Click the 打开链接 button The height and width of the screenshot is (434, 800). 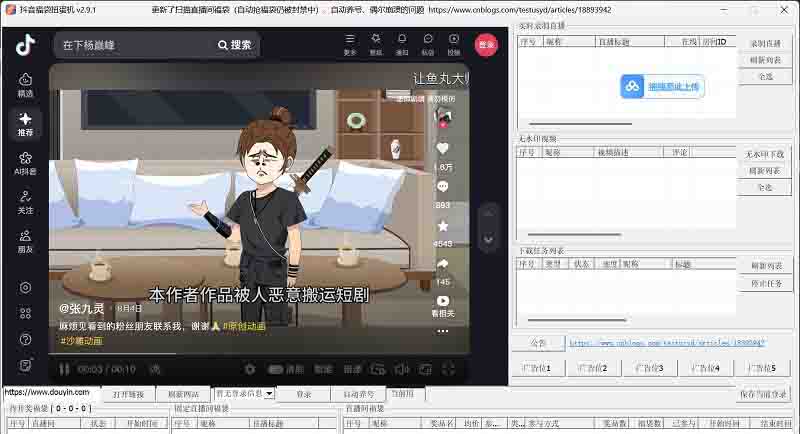pos(129,394)
